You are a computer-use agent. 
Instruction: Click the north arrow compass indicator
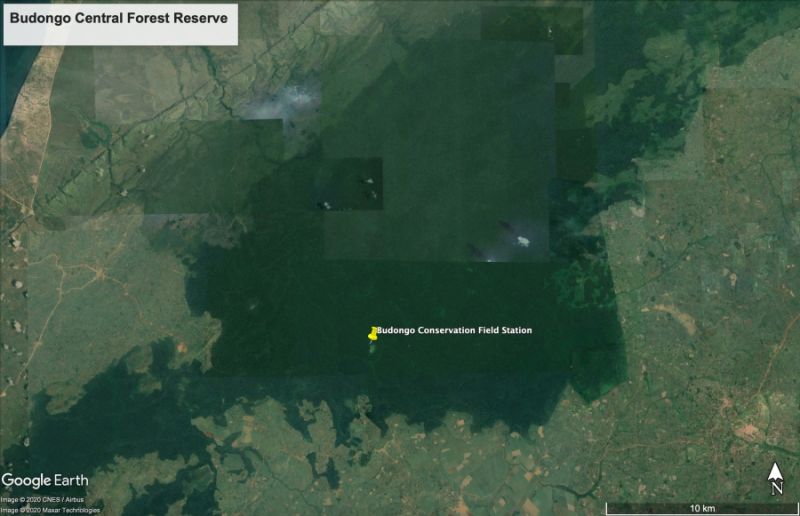pos(776,479)
